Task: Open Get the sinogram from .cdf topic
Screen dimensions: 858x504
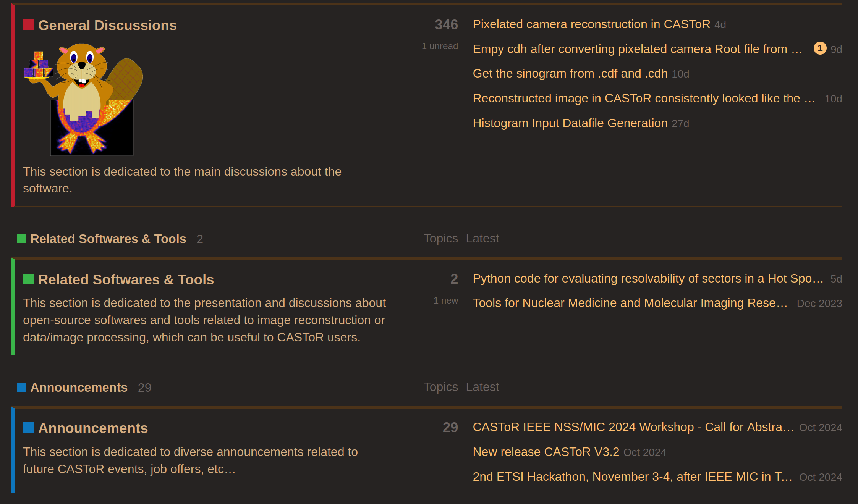Action: (x=570, y=74)
